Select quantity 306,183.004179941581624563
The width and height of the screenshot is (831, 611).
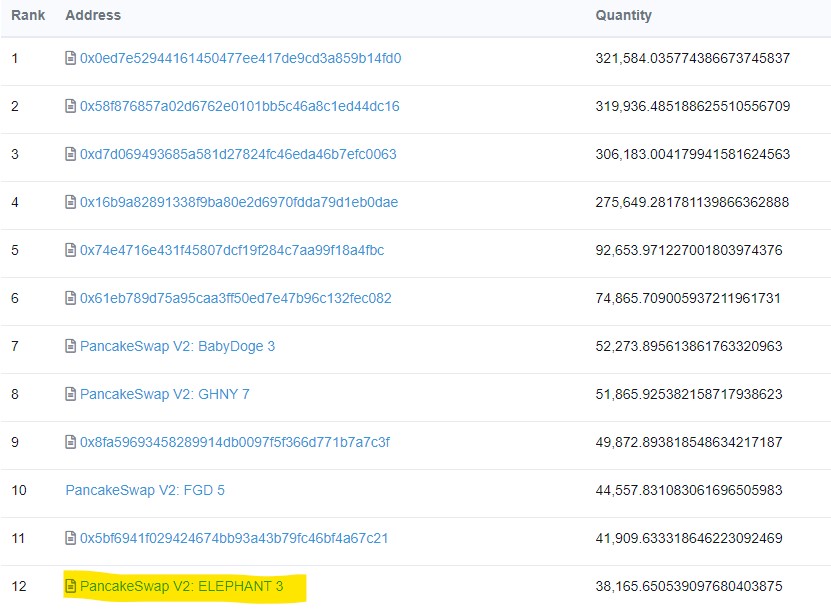[693, 154]
